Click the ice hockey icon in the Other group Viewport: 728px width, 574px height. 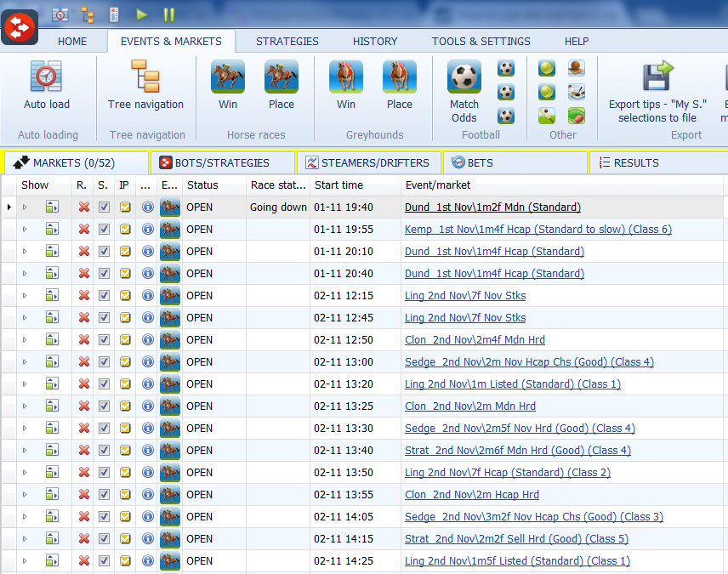pos(577,92)
